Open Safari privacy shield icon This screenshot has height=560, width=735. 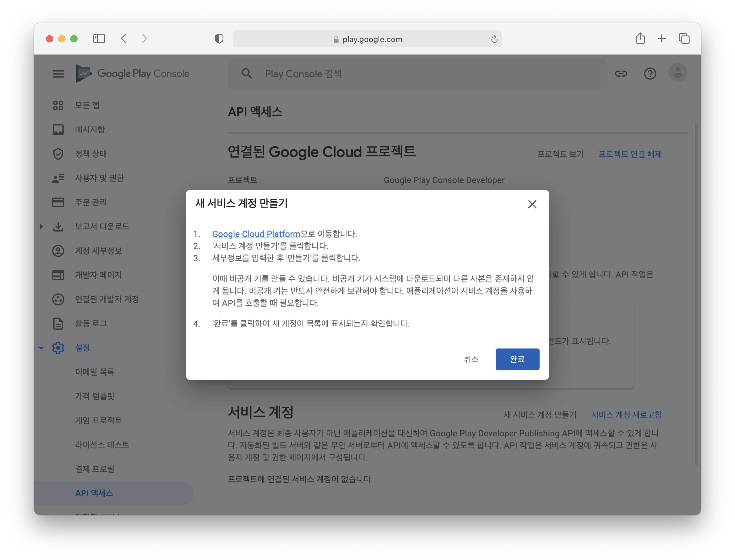(x=219, y=39)
